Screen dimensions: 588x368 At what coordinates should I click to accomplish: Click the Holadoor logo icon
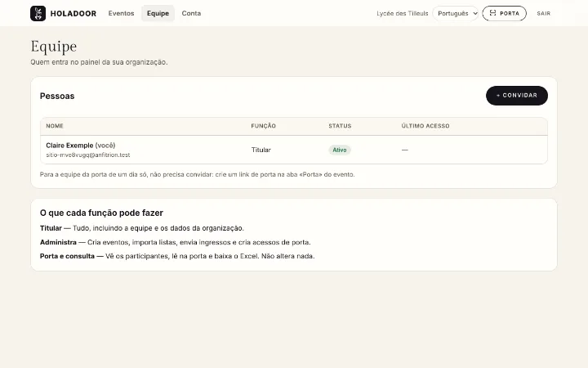click(38, 14)
